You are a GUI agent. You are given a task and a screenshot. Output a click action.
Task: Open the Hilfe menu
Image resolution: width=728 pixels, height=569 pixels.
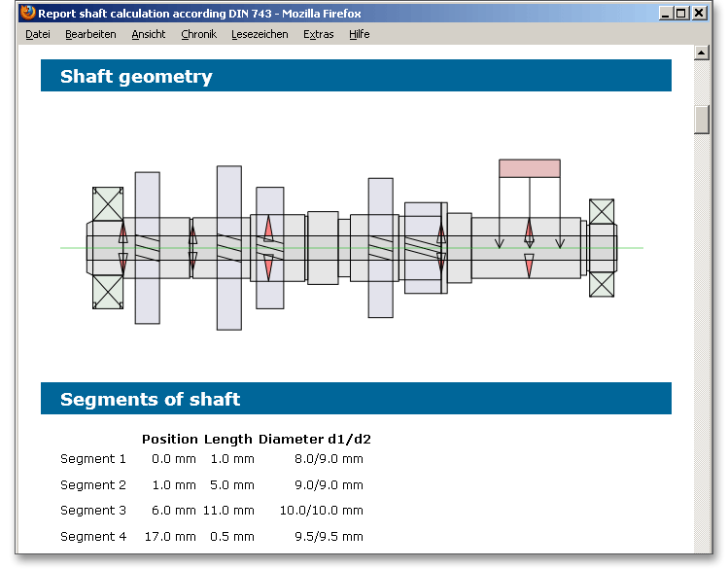(359, 34)
